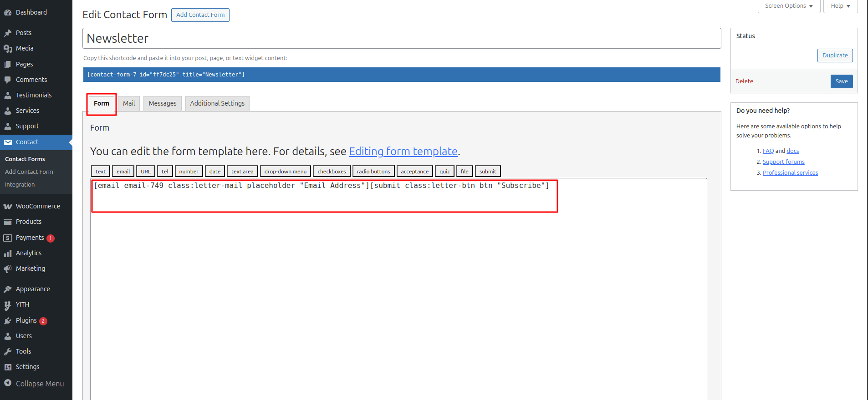Click the Collapse Menu arrow icon
Viewport: 868px width, 400px height.
click(x=8, y=383)
